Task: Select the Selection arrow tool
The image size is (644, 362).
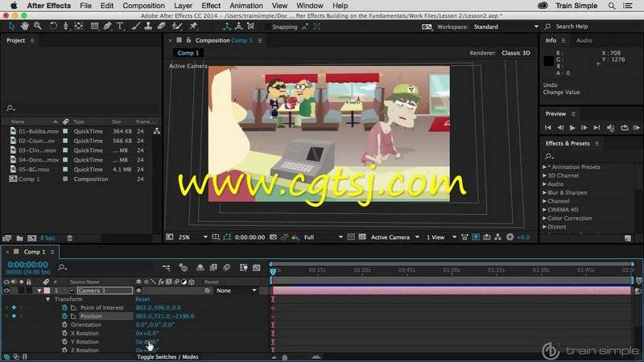Action: [11, 27]
